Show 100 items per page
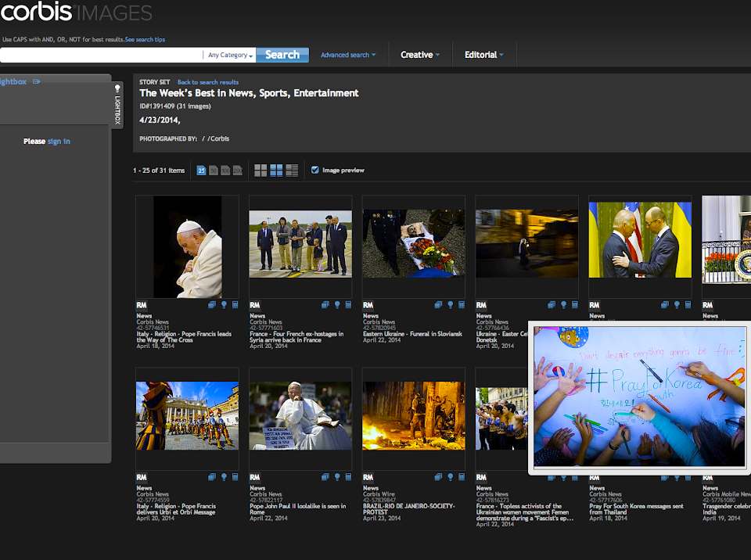Viewport: 751px width, 560px height. click(x=225, y=170)
